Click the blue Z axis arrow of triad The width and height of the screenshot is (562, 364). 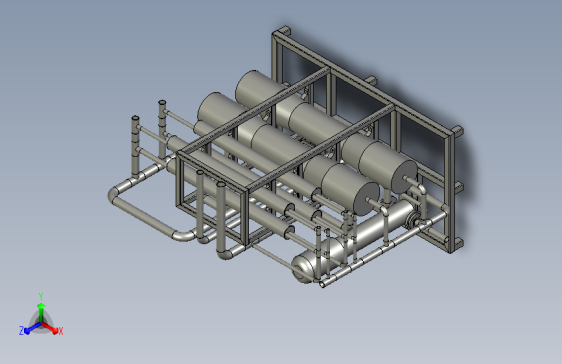pos(32,328)
